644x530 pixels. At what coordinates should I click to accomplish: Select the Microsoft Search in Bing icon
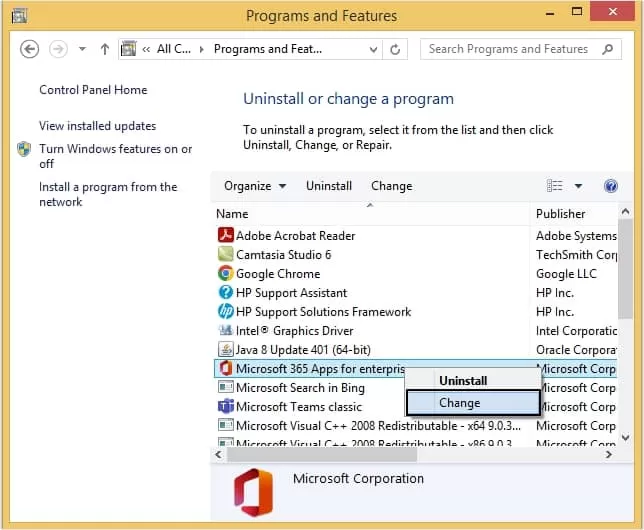(x=225, y=387)
